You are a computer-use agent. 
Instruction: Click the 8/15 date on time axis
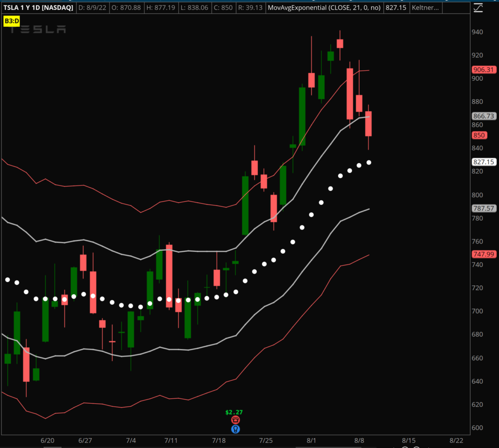(409, 441)
